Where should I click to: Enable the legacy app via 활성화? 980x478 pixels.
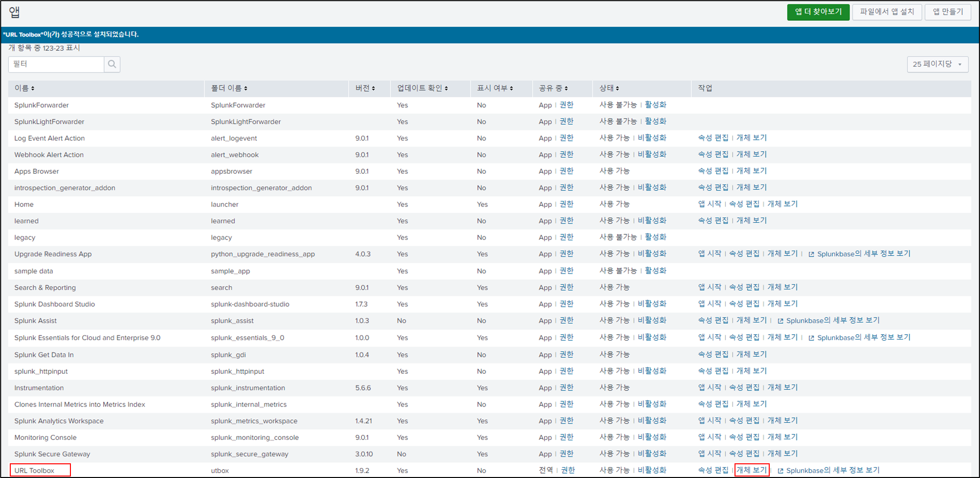(655, 237)
